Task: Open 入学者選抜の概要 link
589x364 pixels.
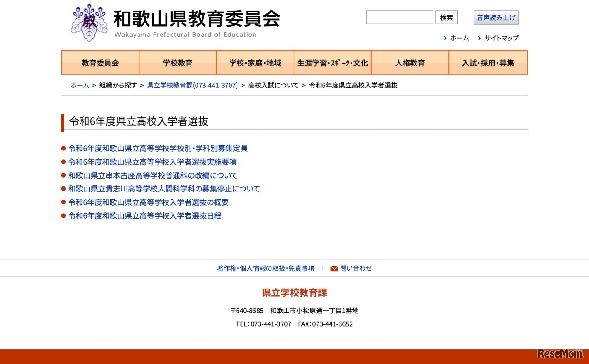Action: (x=148, y=202)
